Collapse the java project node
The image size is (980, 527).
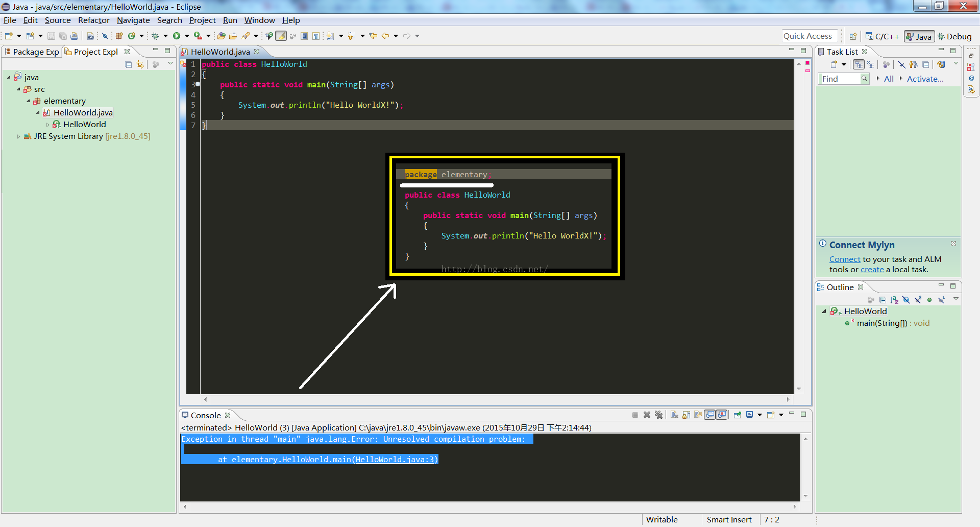(x=9, y=77)
